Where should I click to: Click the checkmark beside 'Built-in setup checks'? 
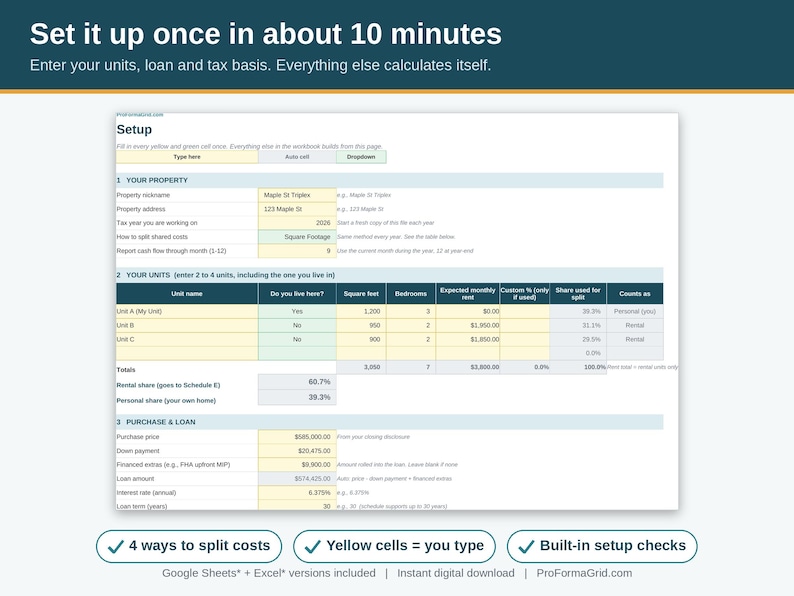click(x=526, y=546)
